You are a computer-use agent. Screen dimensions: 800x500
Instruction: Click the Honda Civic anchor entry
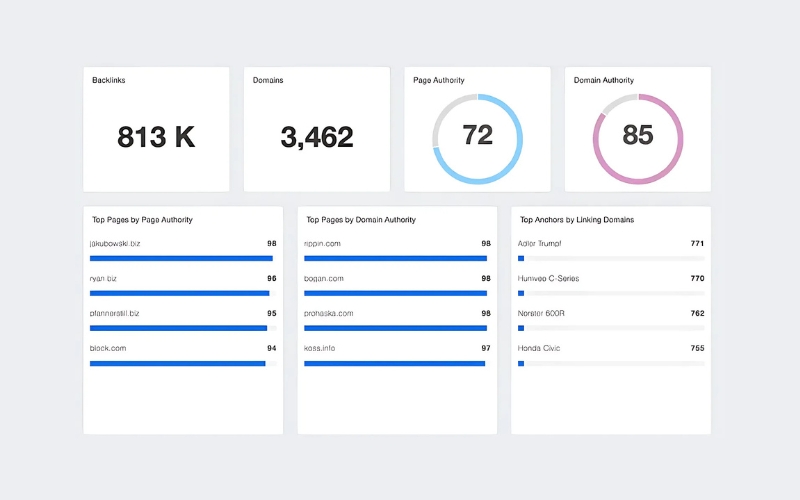coord(539,348)
